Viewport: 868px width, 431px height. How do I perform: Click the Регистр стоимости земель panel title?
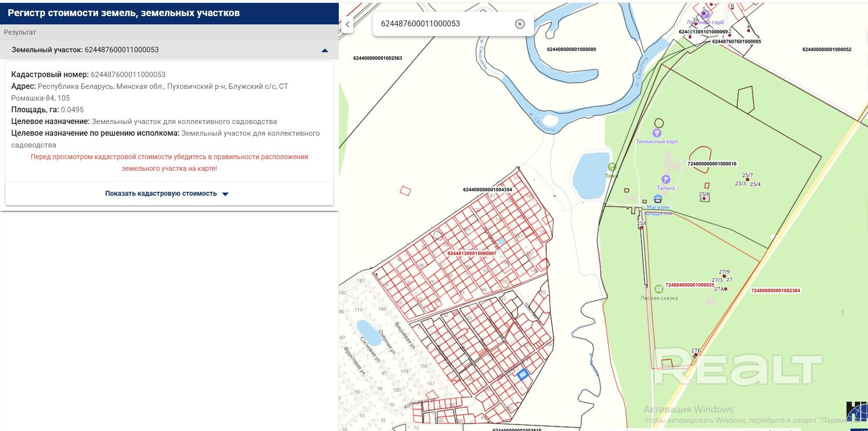click(x=124, y=13)
